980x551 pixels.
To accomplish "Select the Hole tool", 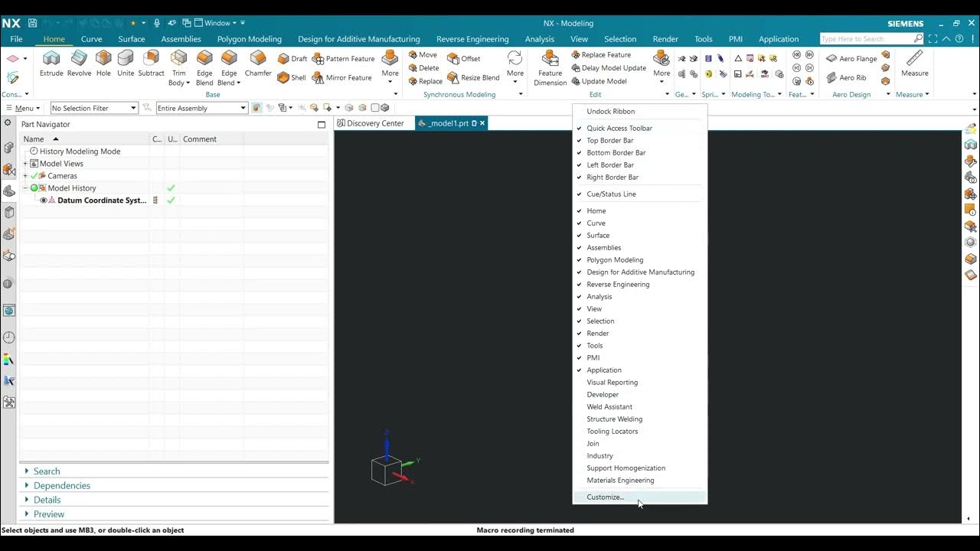I will 103,64.
